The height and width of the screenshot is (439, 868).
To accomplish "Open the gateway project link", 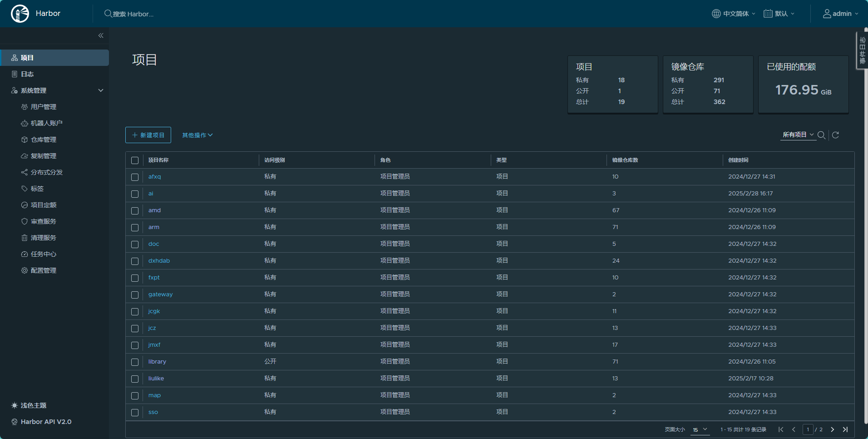I will point(160,294).
